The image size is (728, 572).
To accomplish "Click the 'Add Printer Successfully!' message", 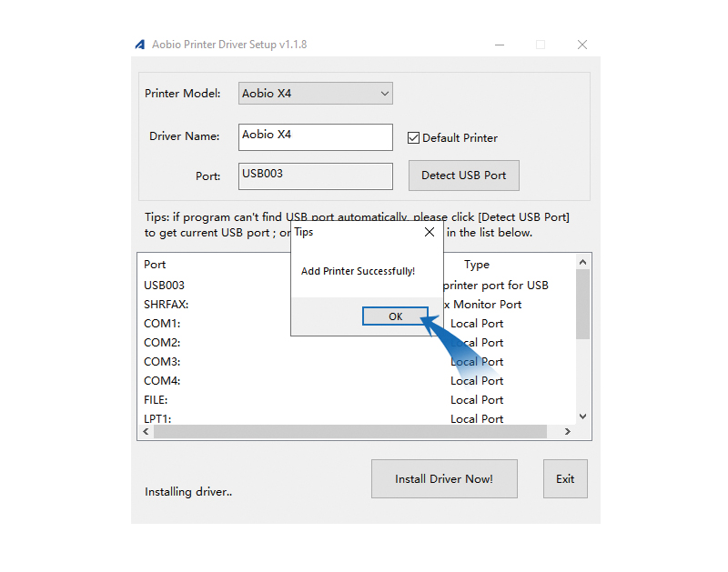I will point(358,271).
